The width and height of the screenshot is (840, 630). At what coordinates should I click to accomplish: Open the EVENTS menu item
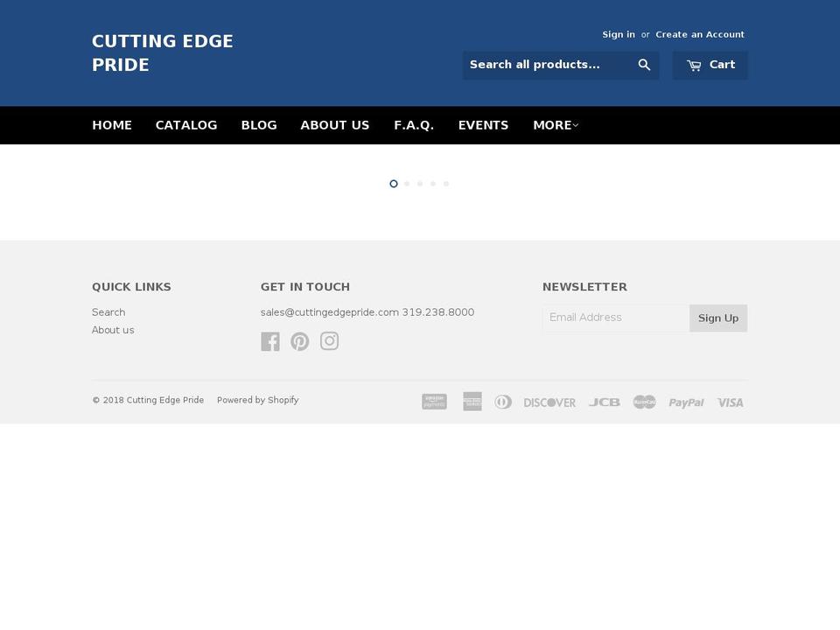point(483,125)
